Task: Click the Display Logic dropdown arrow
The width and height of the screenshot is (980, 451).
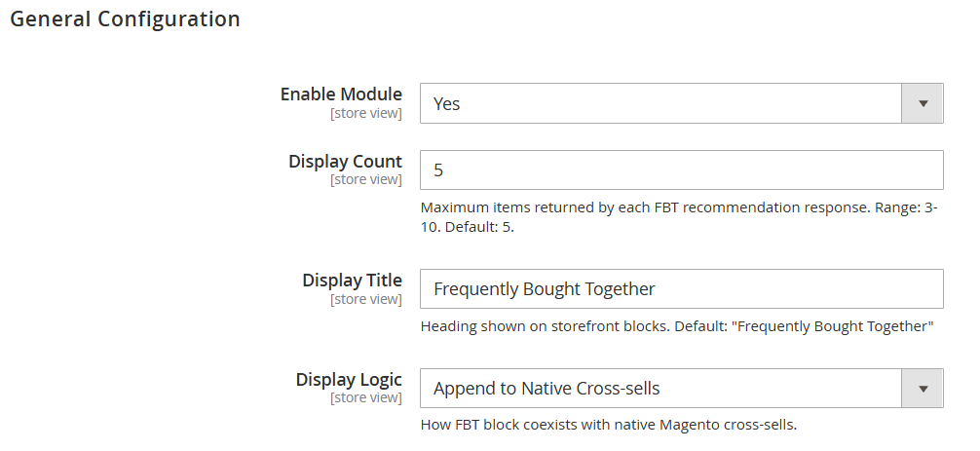Action: click(923, 389)
